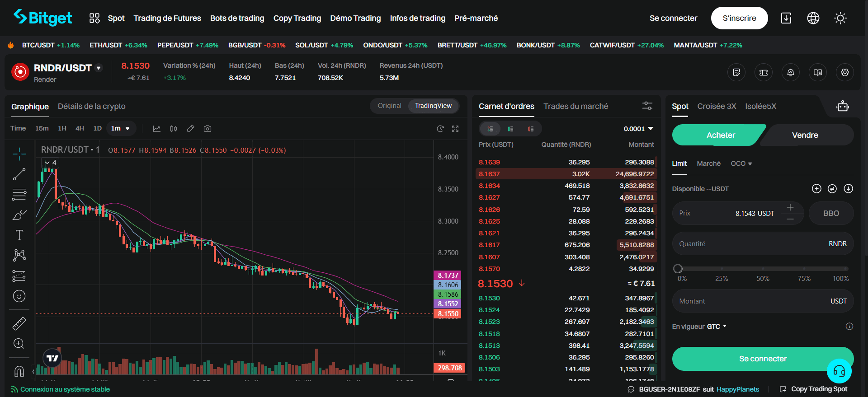This screenshot has height=397, width=868.
Task: Expand the chart to fullscreen
Action: point(455,129)
